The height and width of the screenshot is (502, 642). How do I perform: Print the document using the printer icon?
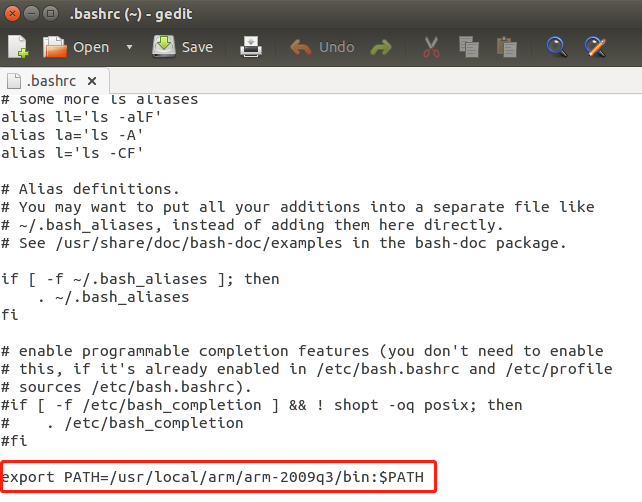[251, 47]
